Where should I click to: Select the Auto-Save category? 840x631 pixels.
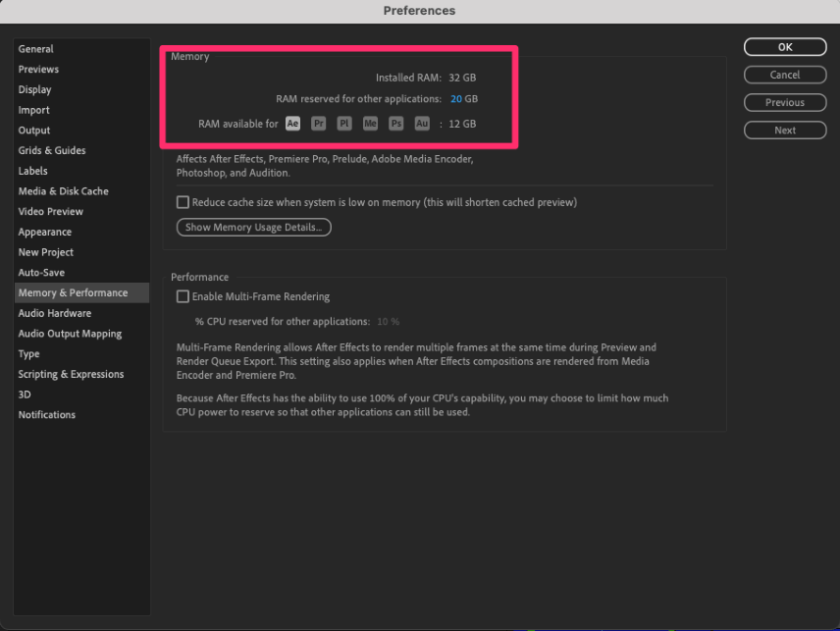pyautogui.click(x=81, y=273)
